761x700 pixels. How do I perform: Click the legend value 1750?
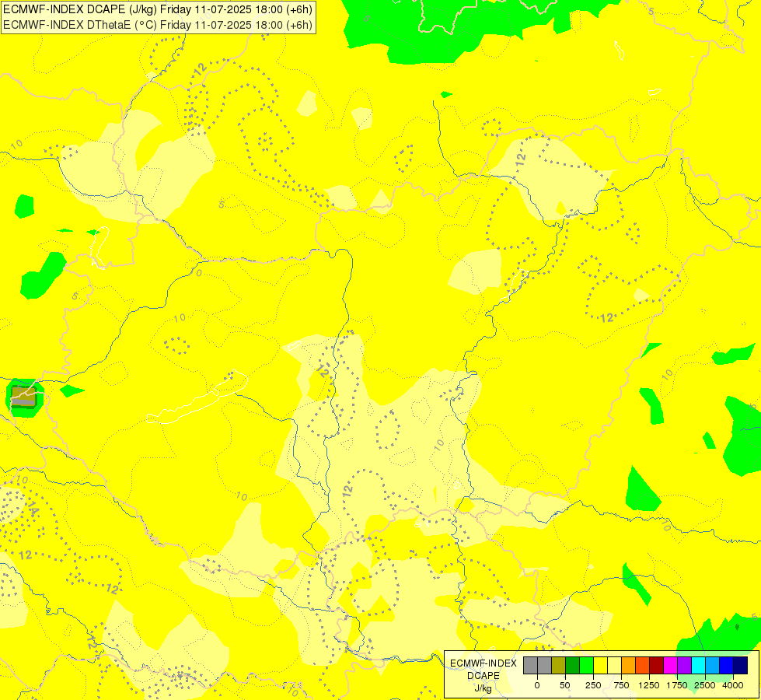point(677,685)
